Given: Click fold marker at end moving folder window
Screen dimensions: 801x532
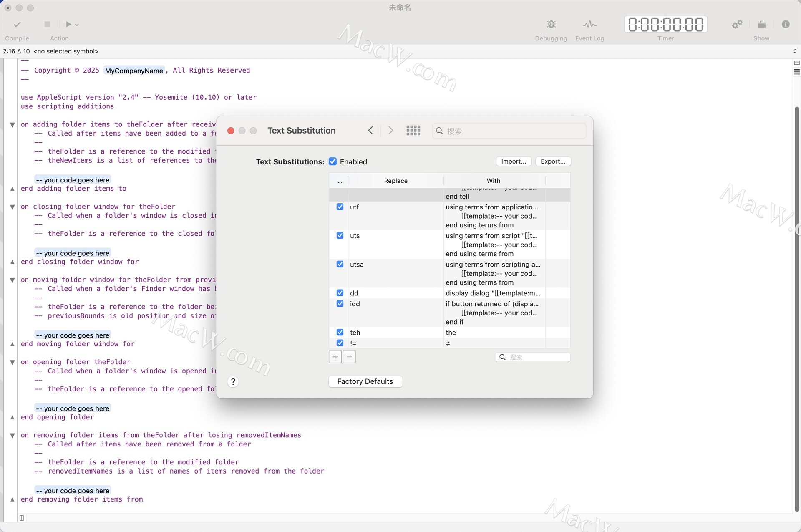Looking at the screenshot, I should (12, 344).
